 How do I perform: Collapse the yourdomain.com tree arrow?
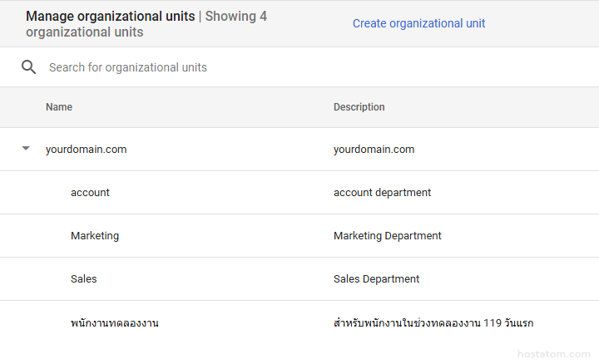tap(26, 149)
